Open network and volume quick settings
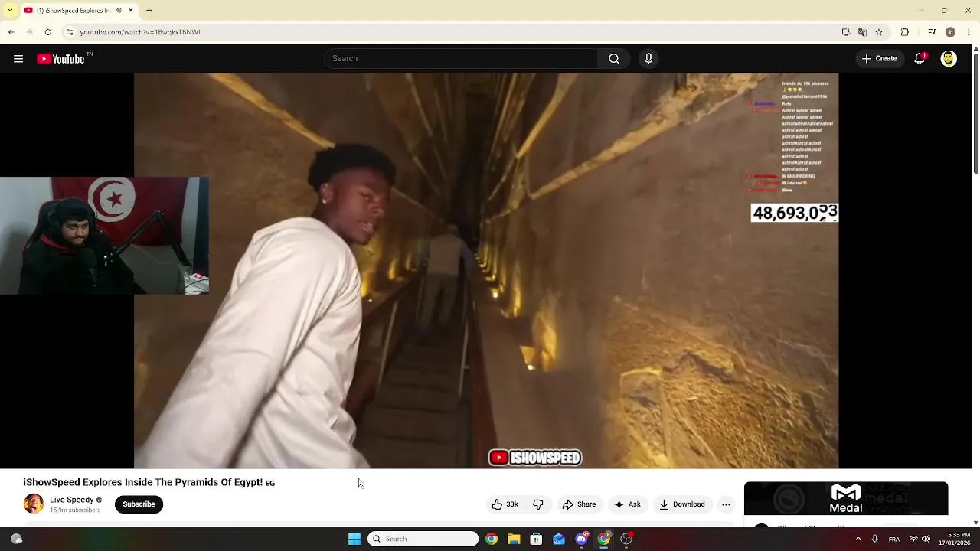The width and height of the screenshot is (980, 551). coord(920,539)
